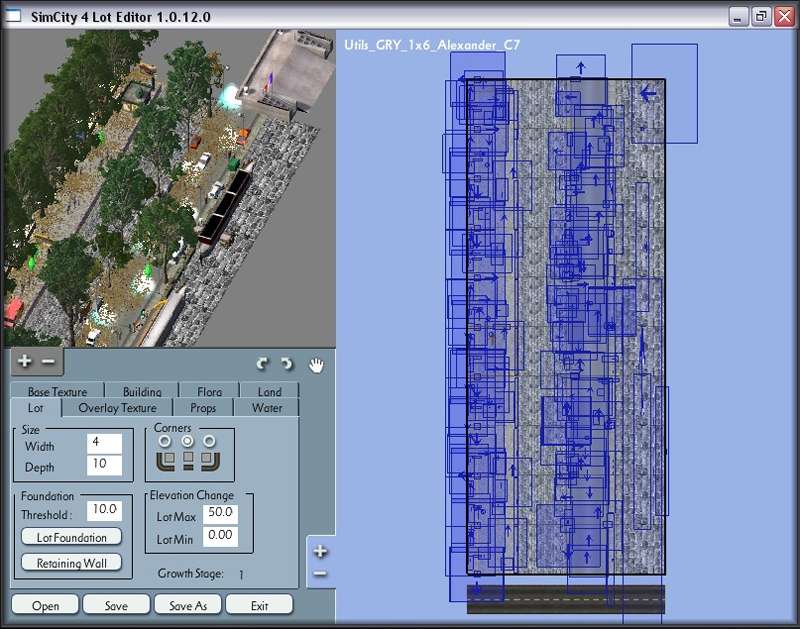
Task: Click the Lot Max elevation field
Action: point(220,514)
